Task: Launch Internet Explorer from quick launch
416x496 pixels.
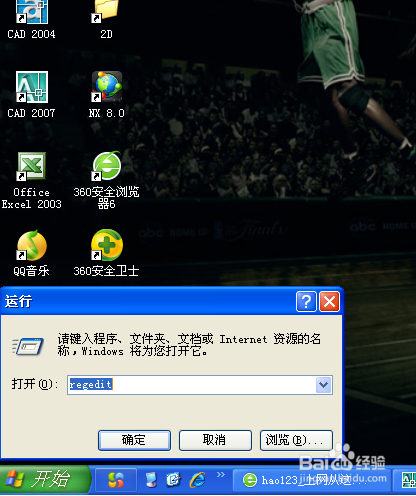Action: pos(198,480)
